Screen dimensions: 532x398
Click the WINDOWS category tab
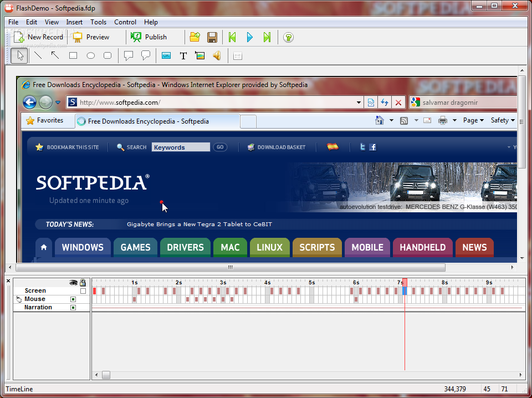point(83,247)
